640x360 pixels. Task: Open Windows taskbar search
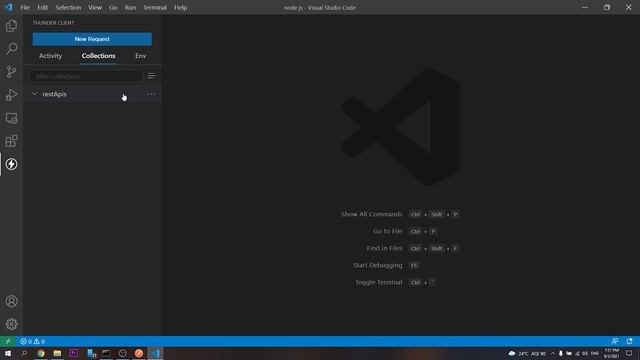pyautogui.click(x=24, y=353)
